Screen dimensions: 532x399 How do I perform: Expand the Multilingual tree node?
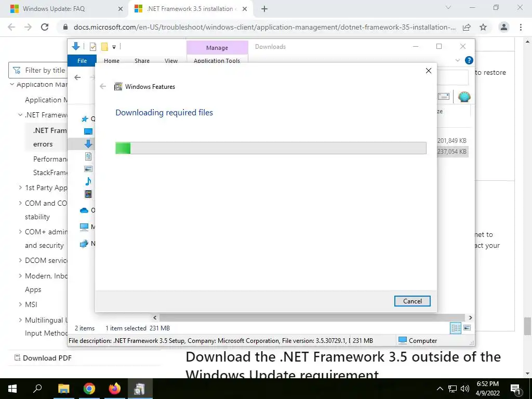point(20,320)
